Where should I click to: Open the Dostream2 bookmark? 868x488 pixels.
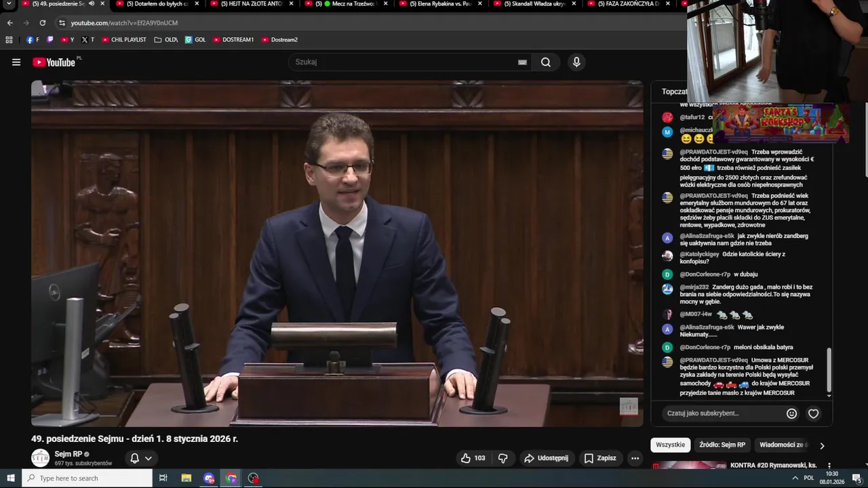coord(279,40)
